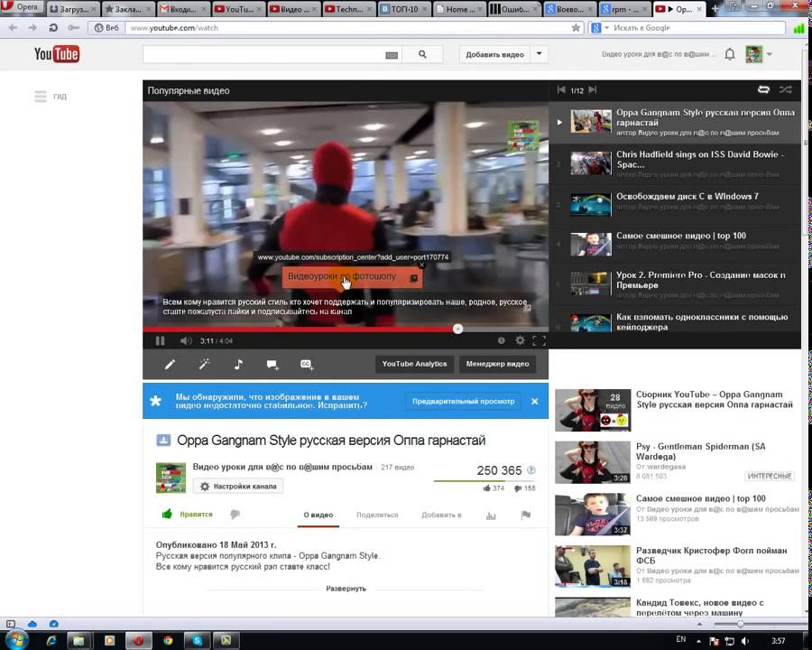Play 'Урок 2. Premiere Pro' playlist item
812x650 pixels.
(675, 283)
